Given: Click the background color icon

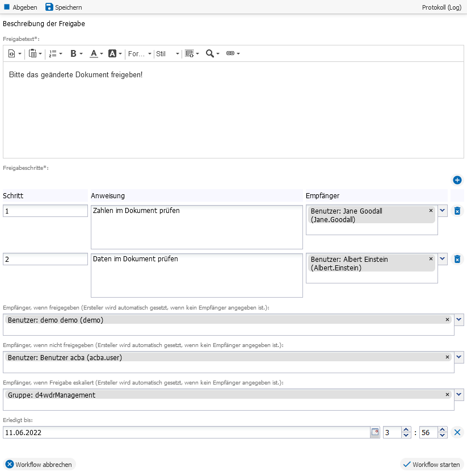Looking at the screenshot, I should point(112,54).
